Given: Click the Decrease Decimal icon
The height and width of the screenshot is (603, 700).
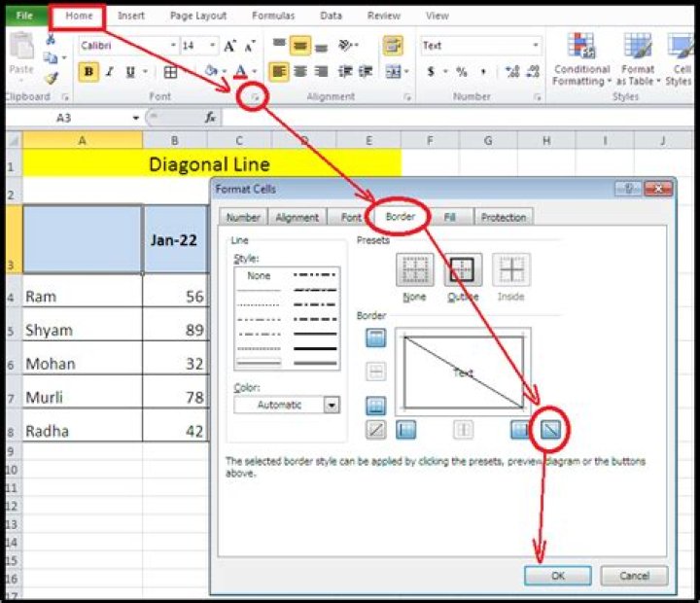Looking at the screenshot, I should (x=533, y=71).
